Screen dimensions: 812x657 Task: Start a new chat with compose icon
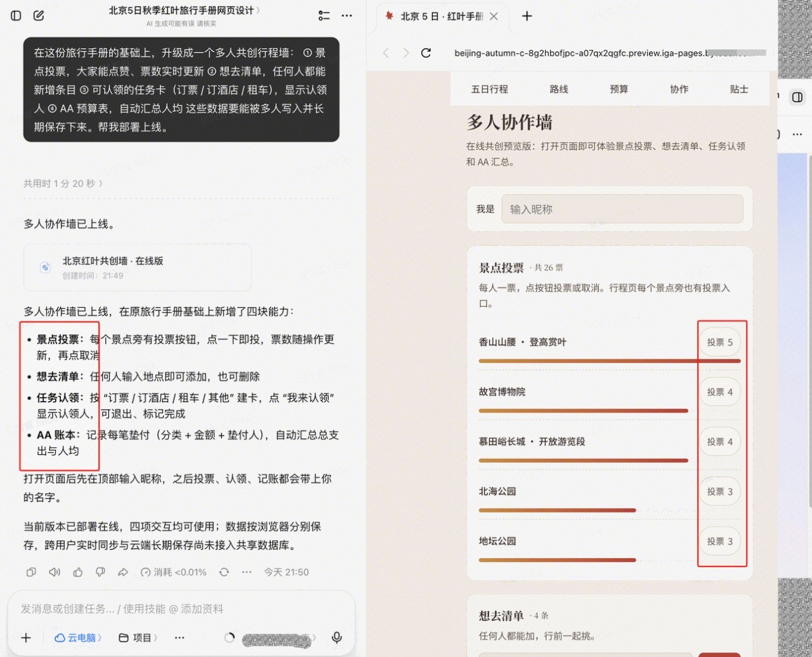(39, 15)
